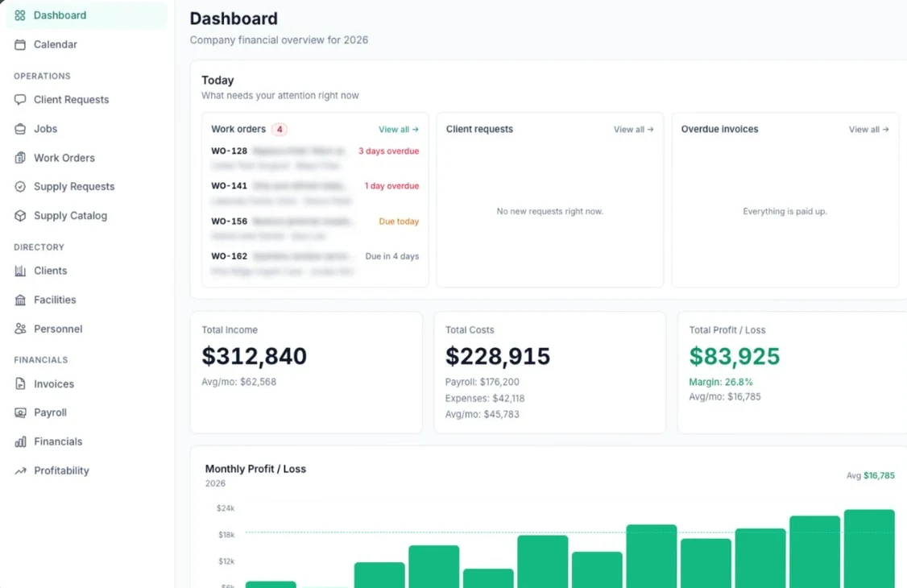Select Personnel in the sidebar
Viewport: 907px width, 588px height.
(87, 329)
